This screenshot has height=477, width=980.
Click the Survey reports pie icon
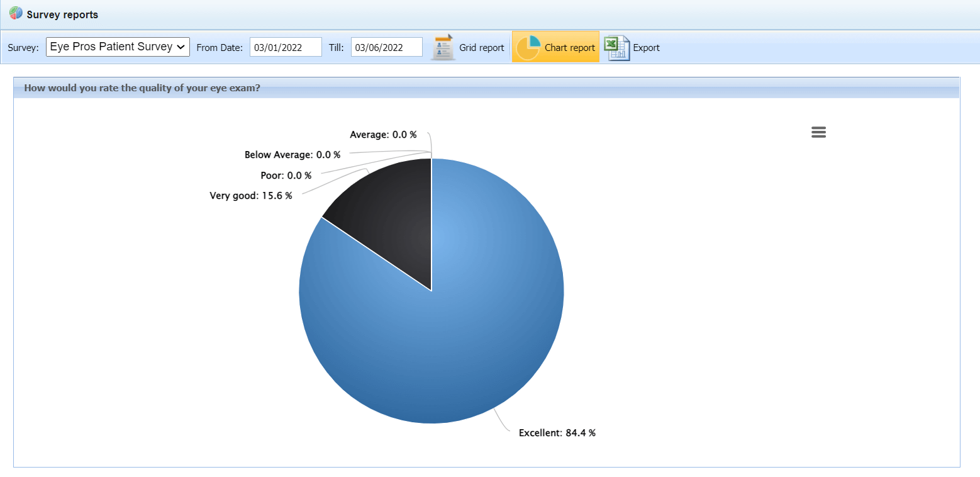[x=16, y=13]
